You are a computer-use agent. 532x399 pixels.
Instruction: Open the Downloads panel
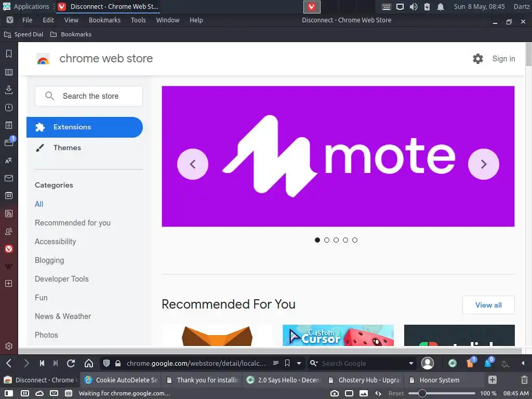9,89
